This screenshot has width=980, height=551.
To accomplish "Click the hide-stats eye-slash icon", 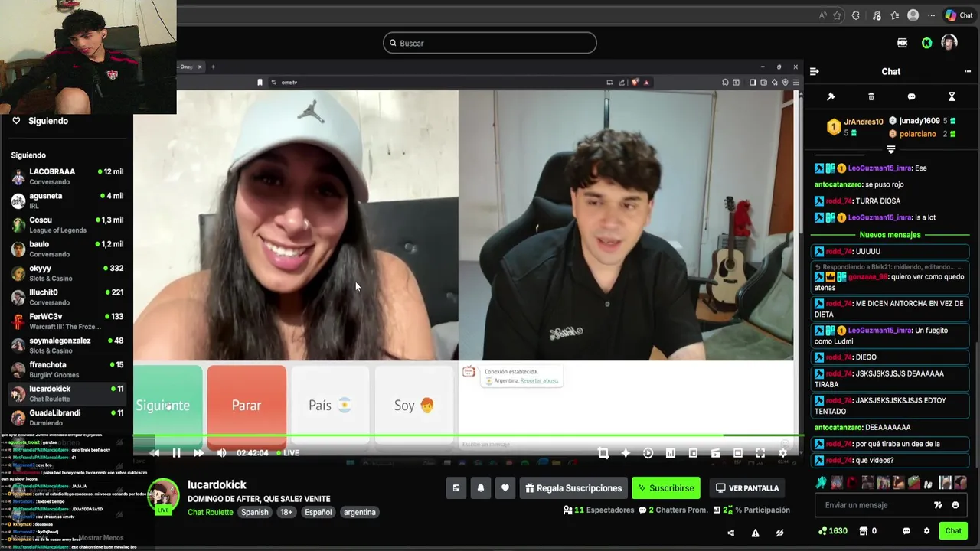I will [x=779, y=533].
